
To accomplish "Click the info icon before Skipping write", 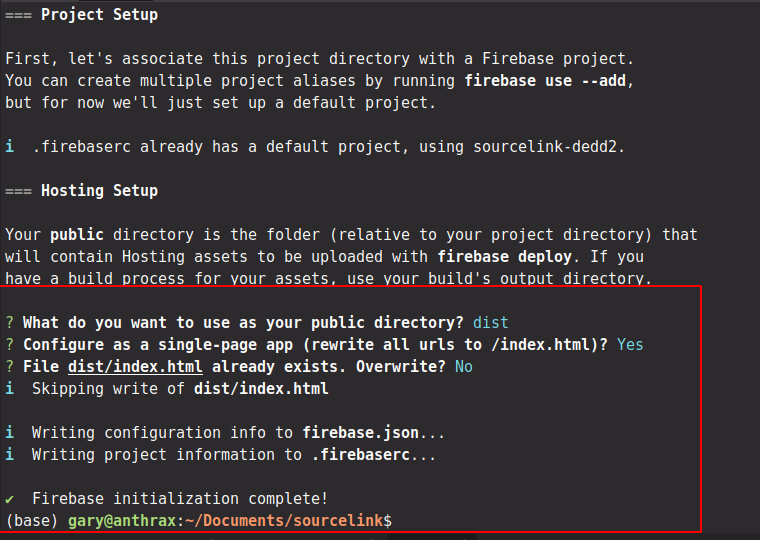I will [10, 388].
